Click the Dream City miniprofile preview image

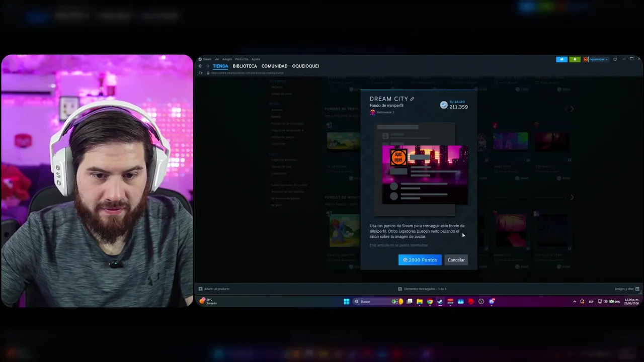(425, 175)
